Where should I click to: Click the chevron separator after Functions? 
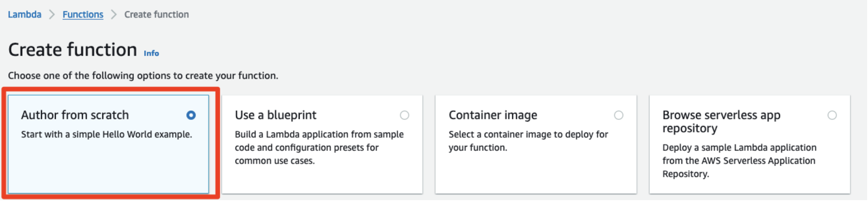(114, 15)
